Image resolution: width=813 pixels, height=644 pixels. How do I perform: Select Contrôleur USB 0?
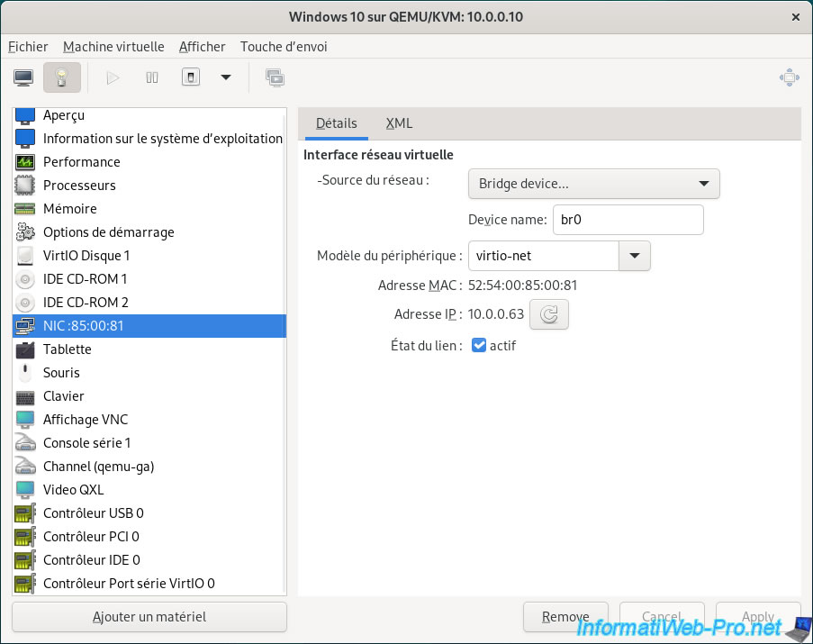149,512
